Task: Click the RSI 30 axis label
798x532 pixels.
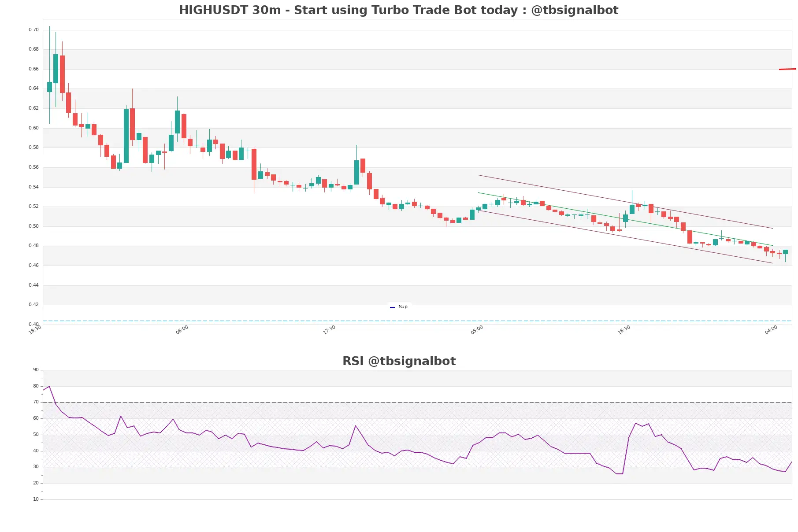Action: 36,467
